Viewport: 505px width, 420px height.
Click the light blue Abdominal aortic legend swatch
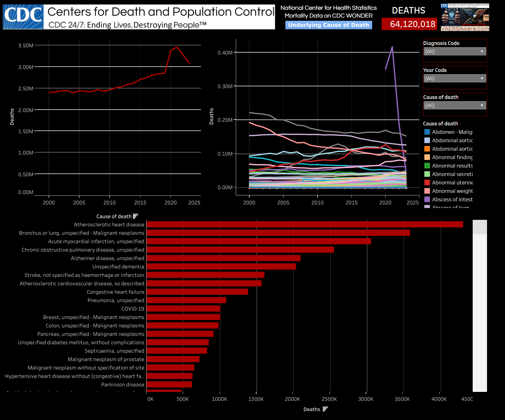point(427,140)
